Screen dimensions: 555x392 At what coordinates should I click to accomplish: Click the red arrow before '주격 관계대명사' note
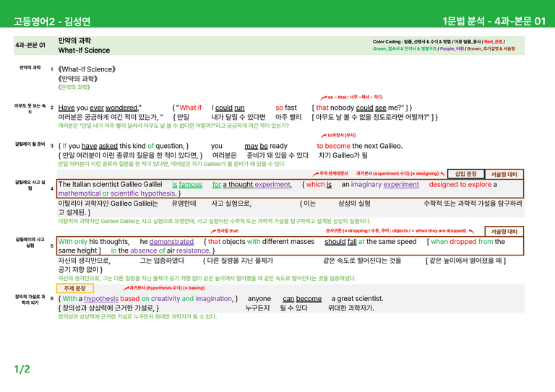click(x=316, y=174)
